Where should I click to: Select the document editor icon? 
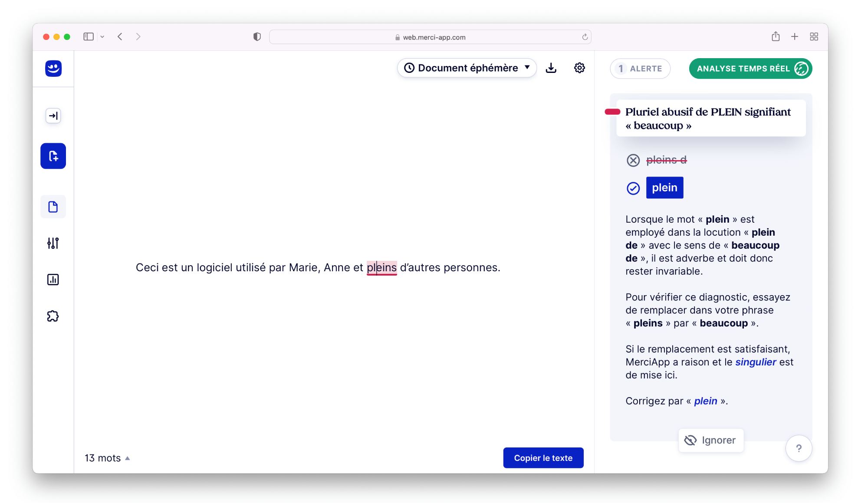pyautogui.click(x=53, y=207)
